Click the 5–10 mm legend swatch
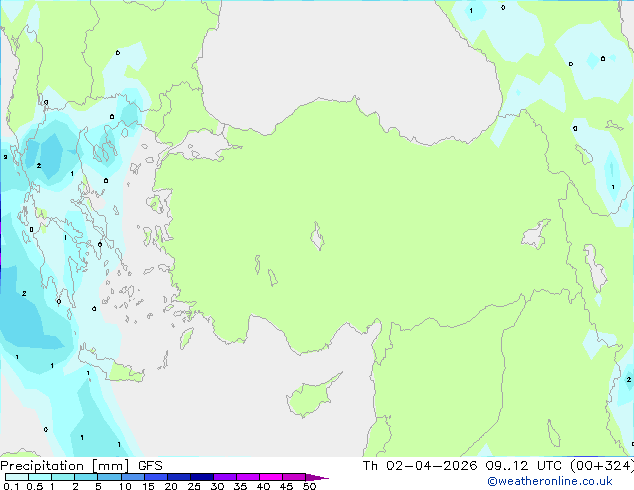 click(x=109, y=477)
